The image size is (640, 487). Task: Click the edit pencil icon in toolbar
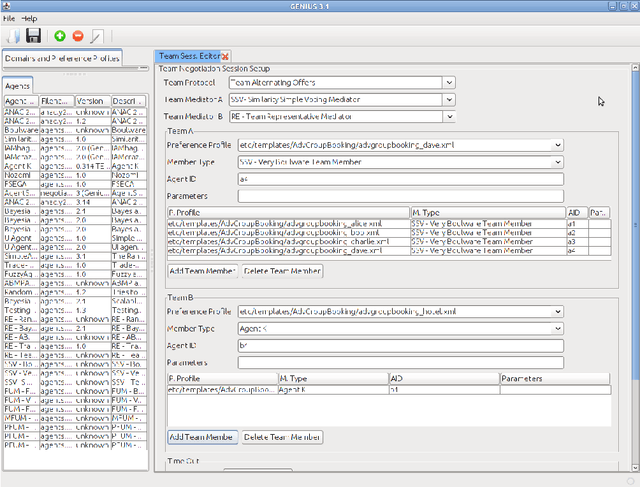pos(96,36)
